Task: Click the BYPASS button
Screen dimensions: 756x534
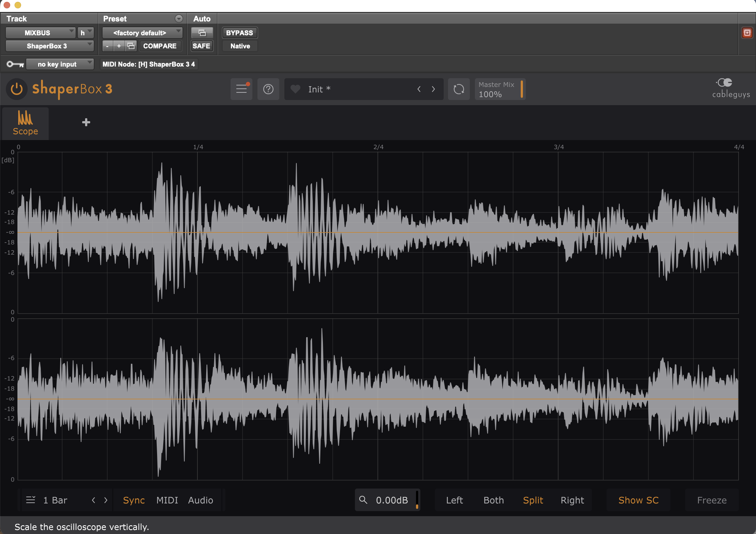Action: tap(240, 33)
